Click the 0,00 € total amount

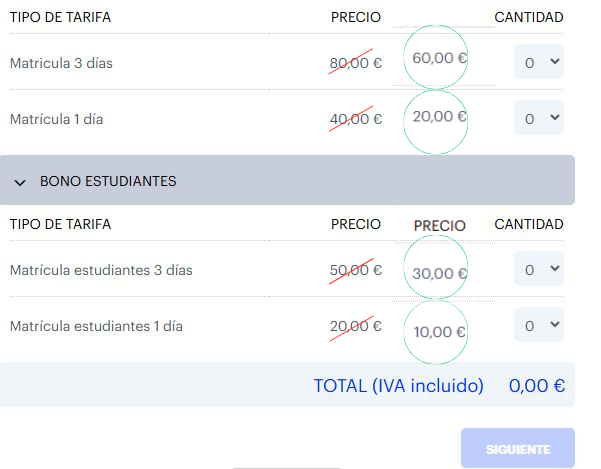(x=537, y=385)
